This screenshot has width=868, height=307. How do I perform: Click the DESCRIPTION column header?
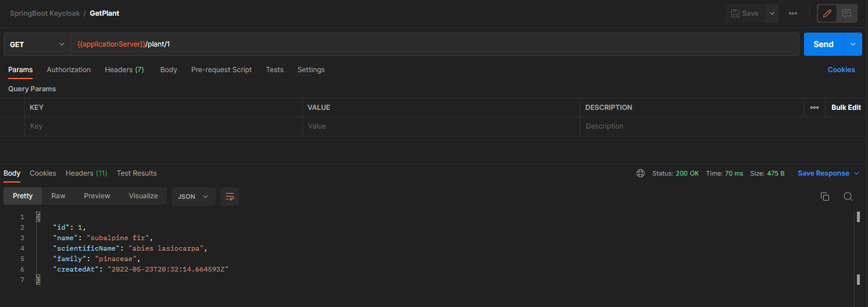point(609,108)
